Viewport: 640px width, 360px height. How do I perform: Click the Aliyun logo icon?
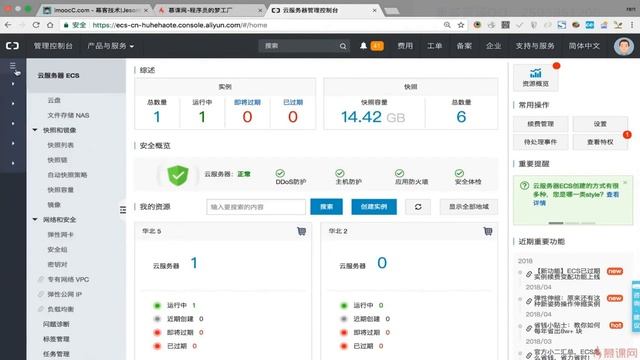(12, 46)
